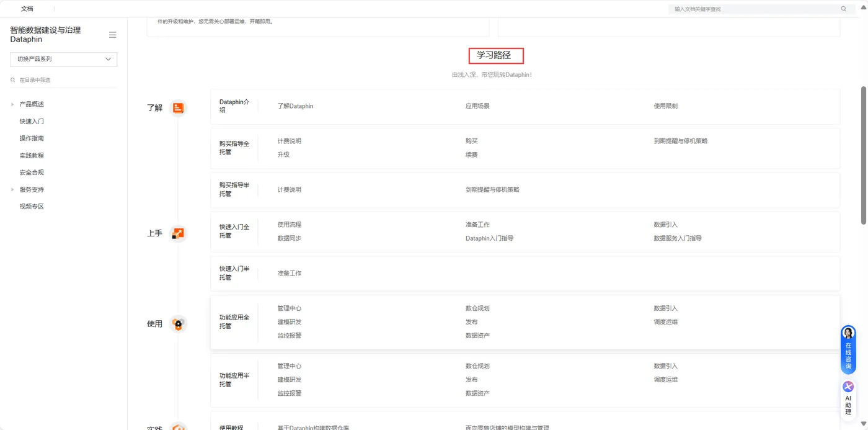The height and width of the screenshot is (430, 868).
Task: Open the AI助理 assistant widget
Action: pos(848,398)
